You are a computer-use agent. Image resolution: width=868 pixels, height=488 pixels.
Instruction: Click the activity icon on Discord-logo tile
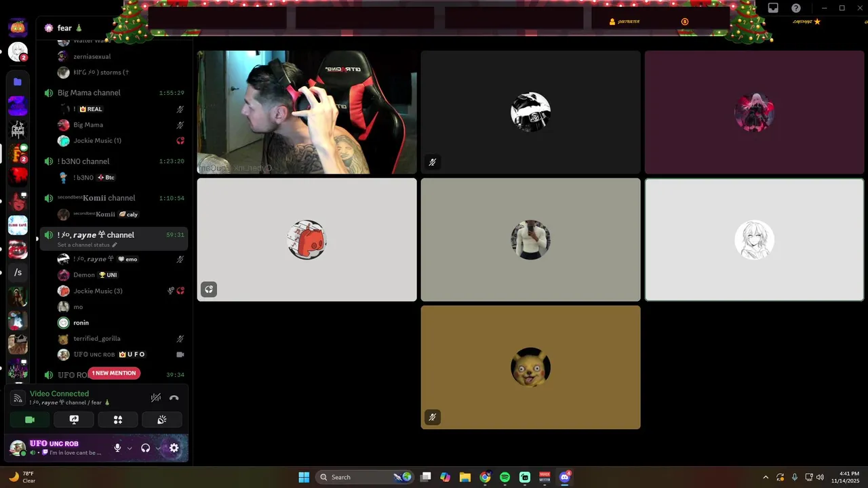point(209,289)
